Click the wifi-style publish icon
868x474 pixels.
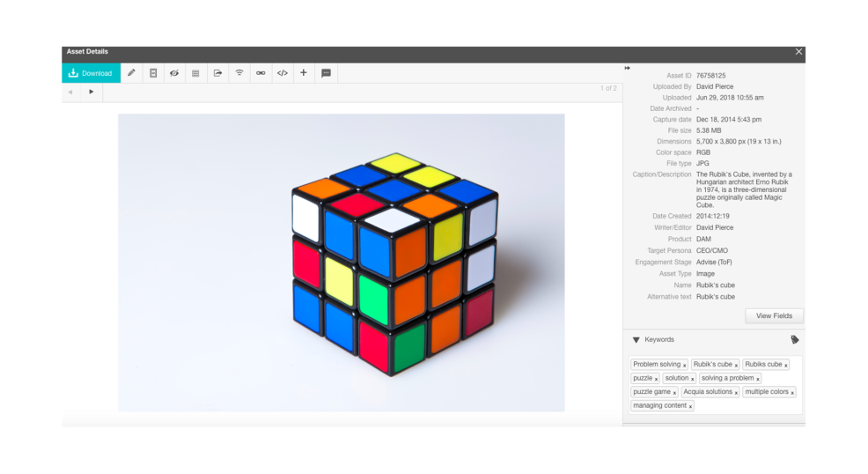tap(239, 73)
